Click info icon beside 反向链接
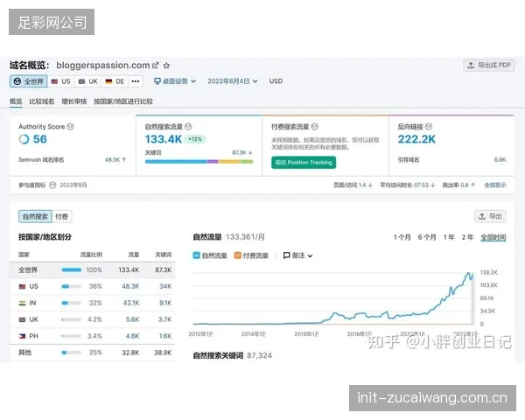The image size is (525, 420). [429, 127]
